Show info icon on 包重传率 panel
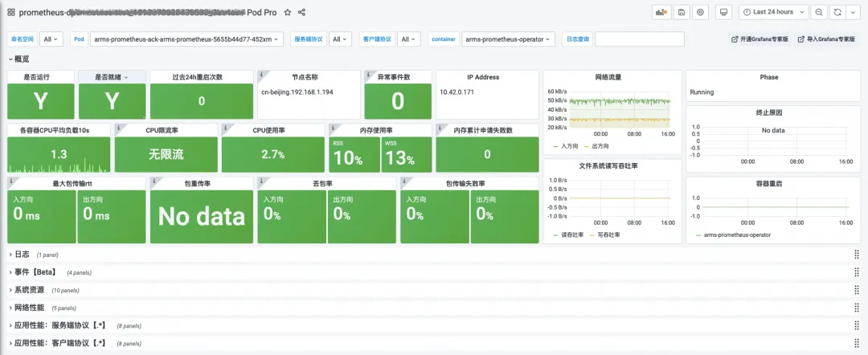This screenshot has height=355, width=868. tap(154, 180)
